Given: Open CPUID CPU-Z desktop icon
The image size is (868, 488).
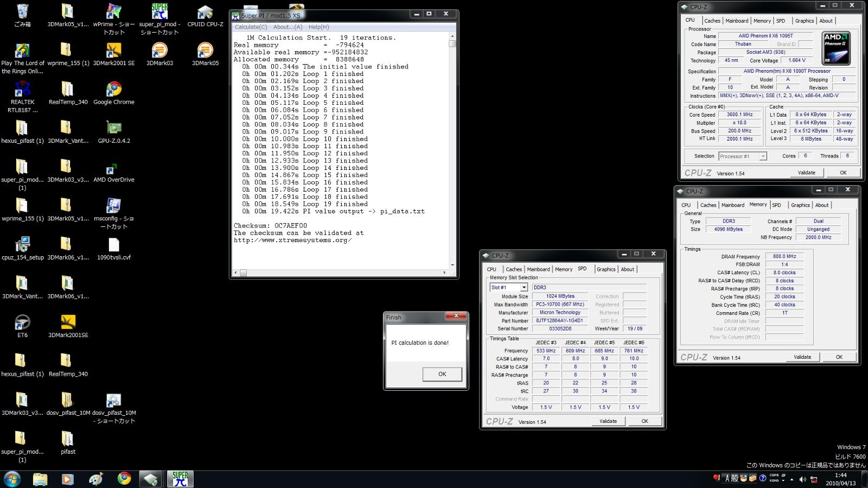Looking at the screenshot, I should coord(205,15).
